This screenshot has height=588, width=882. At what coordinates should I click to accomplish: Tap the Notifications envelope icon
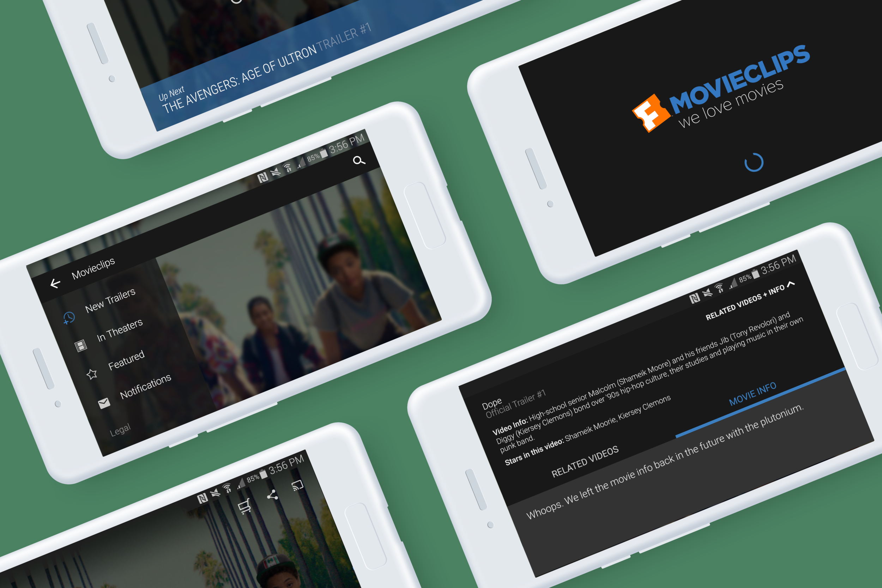point(104,403)
